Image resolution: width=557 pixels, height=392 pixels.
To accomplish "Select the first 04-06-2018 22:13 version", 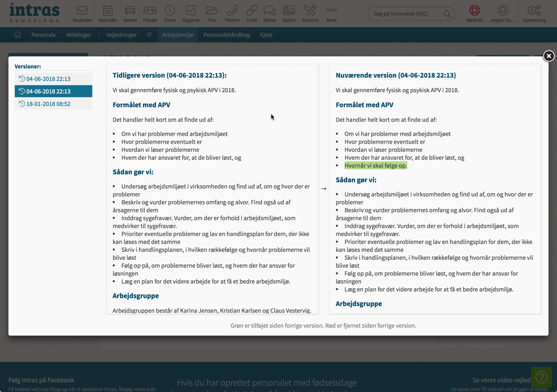I will [48, 79].
